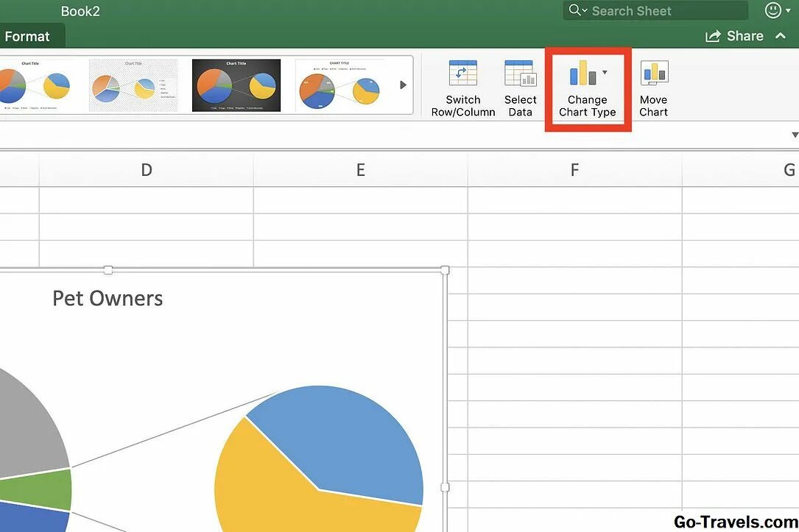Apply the chart style with top legend

point(339,85)
